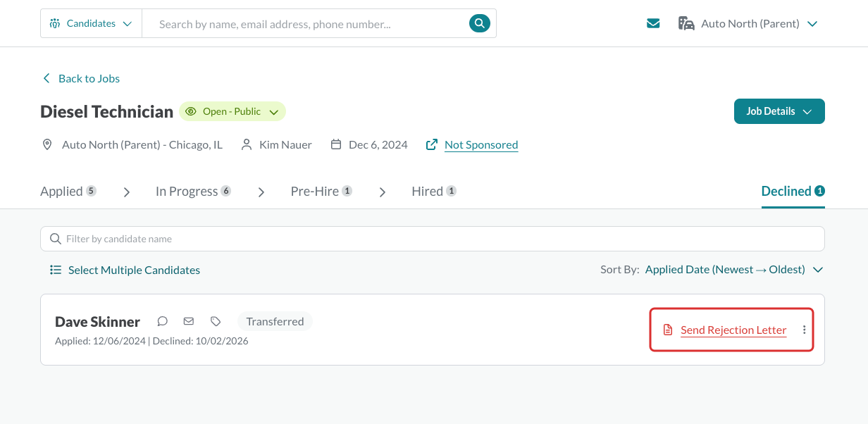The image size is (868, 424).
Task: Click the dealership icon beside Auto North
Action: click(686, 23)
